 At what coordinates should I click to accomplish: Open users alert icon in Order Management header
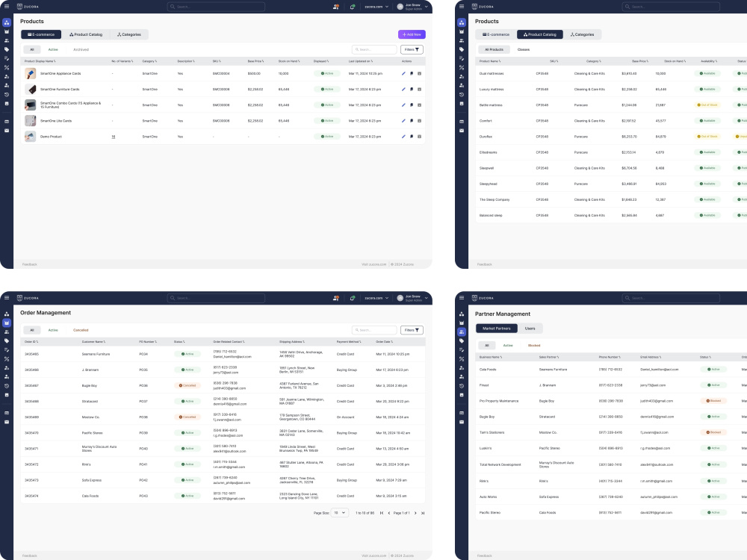click(336, 298)
